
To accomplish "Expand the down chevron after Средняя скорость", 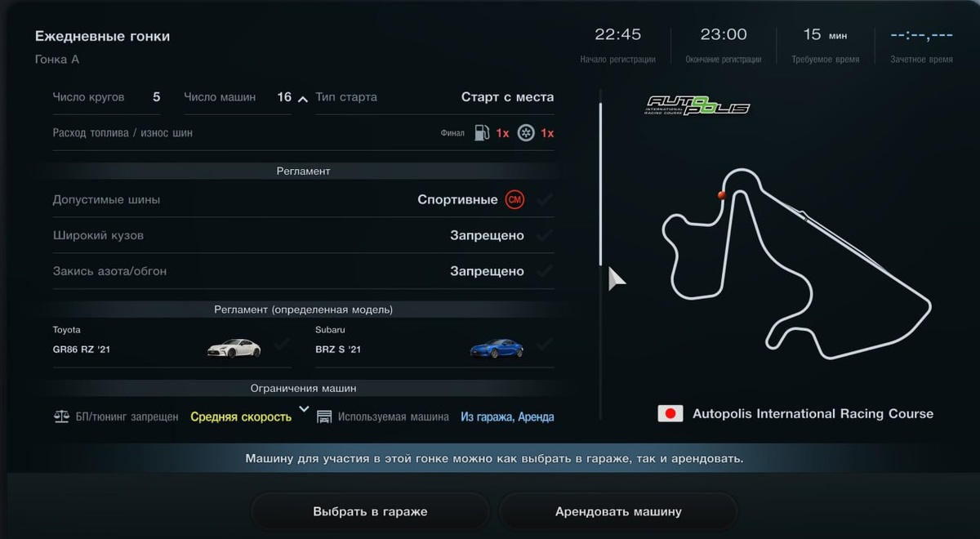I will click(304, 408).
